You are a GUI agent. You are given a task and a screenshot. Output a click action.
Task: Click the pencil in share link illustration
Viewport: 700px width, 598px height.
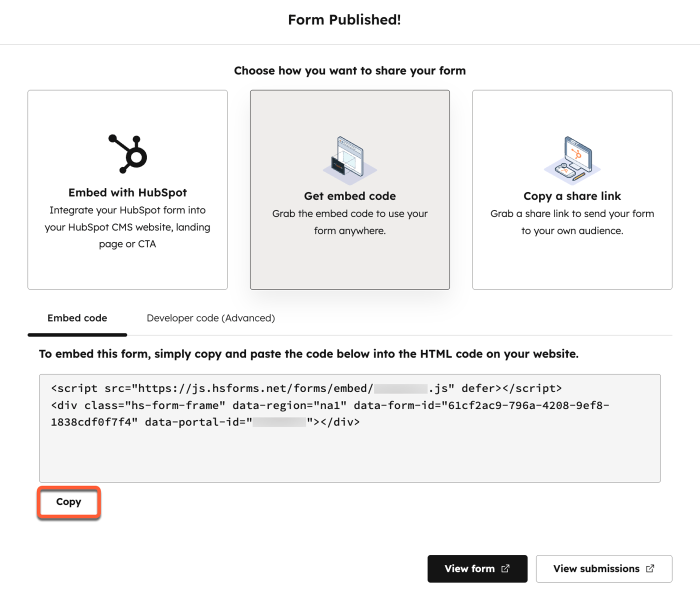coord(580,176)
